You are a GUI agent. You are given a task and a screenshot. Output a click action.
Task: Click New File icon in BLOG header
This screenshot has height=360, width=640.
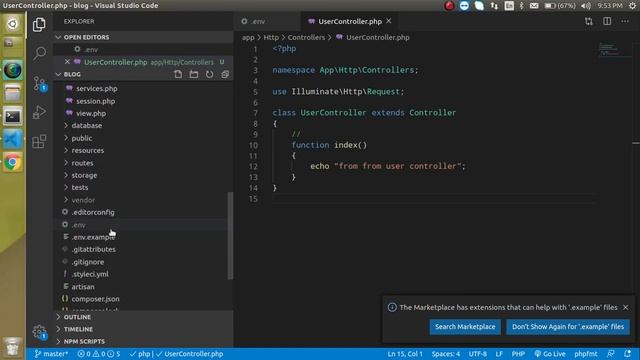pyautogui.click(x=178, y=74)
